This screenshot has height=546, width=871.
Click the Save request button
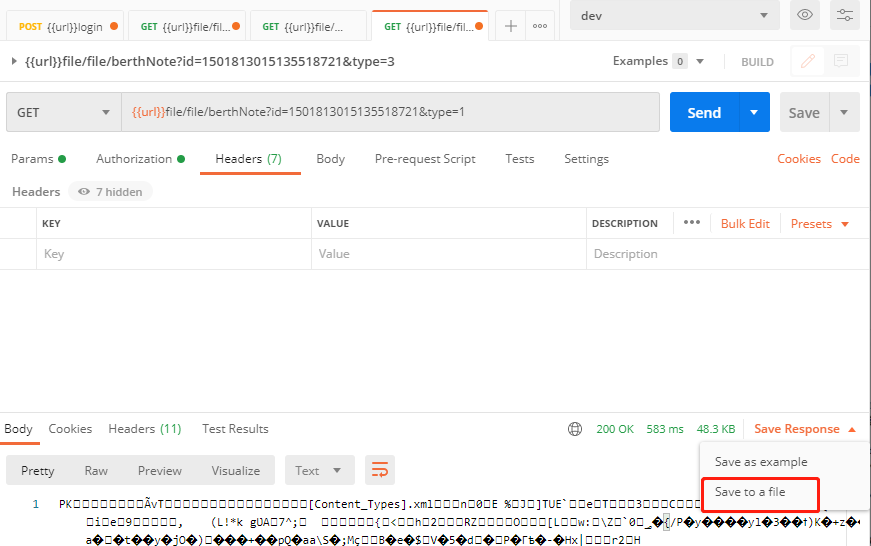(x=804, y=112)
